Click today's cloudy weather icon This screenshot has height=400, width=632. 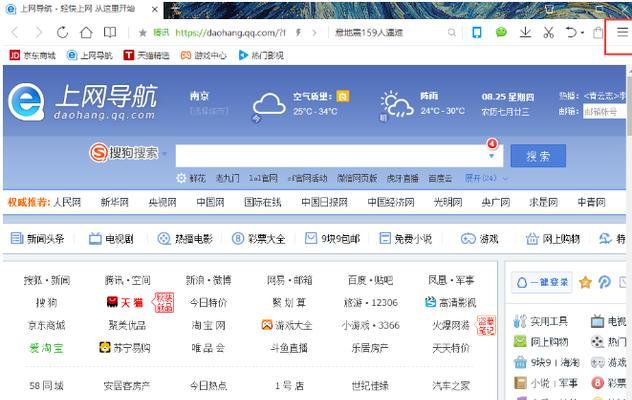(x=269, y=105)
